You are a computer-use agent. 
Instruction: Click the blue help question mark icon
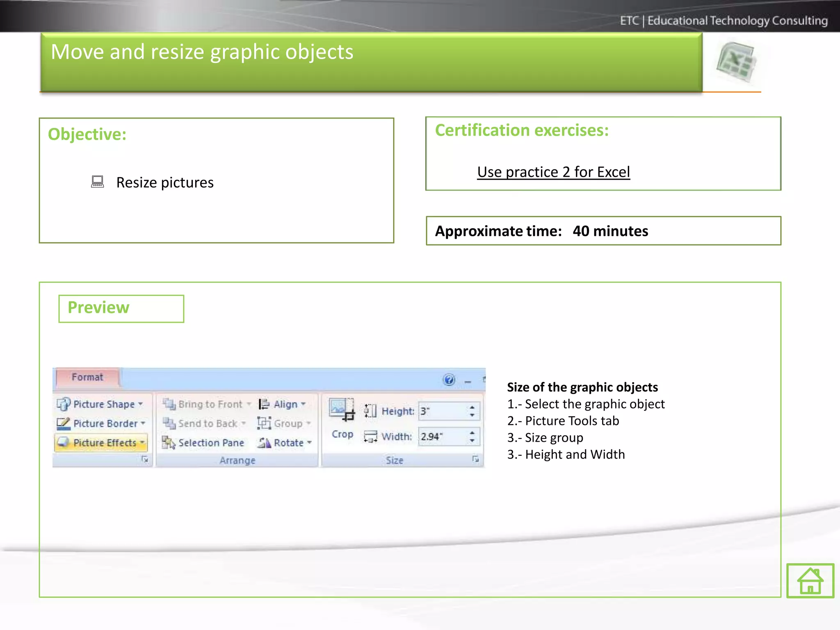coord(449,380)
